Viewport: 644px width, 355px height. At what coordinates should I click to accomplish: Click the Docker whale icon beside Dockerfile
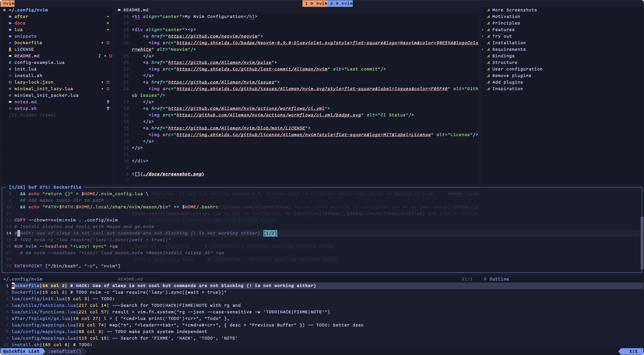tap(10, 43)
